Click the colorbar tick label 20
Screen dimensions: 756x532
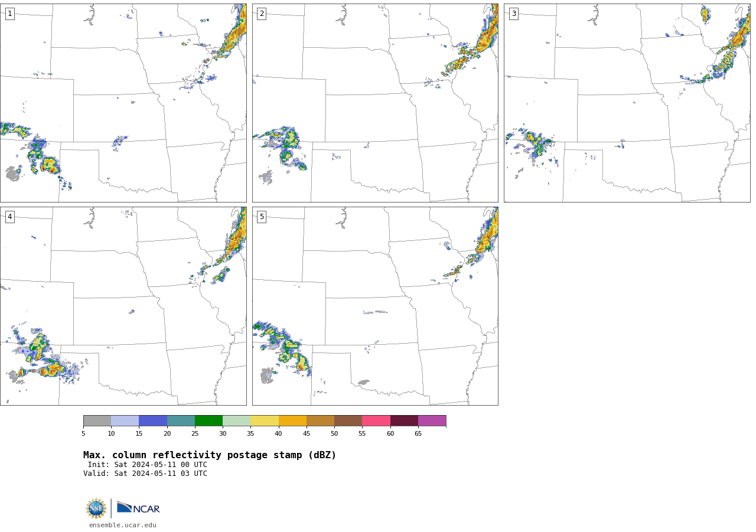[x=167, y=434]
